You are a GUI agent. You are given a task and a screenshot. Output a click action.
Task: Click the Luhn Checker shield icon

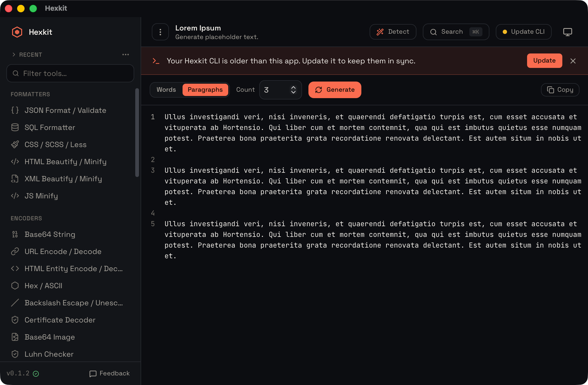pyautogui.click(x=15, y=354)
